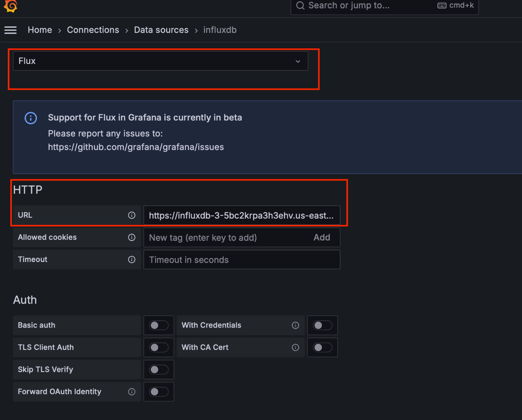Toggle the Basic auth switch
Viewport: 522px width, 420px height.
159,325
